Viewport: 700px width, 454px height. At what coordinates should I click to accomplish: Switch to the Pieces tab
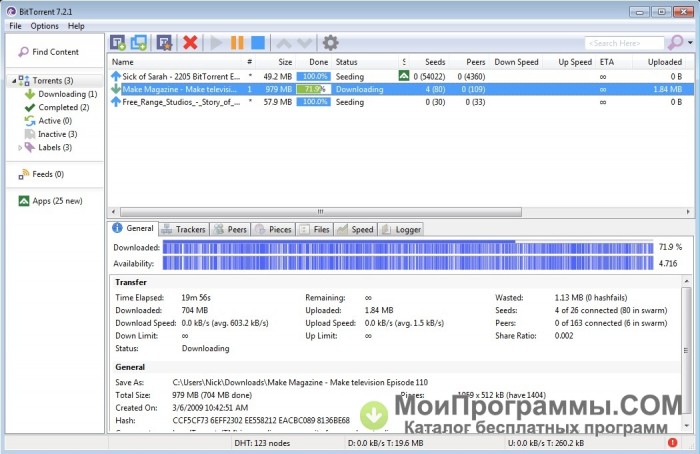[273, 229]
